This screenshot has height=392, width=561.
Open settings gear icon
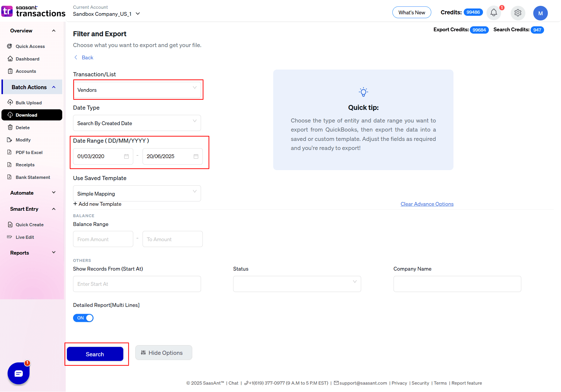tap(518, 13)
